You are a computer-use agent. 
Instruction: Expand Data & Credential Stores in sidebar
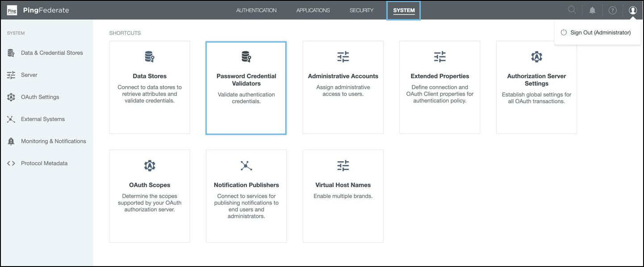(x=52, y=53)
